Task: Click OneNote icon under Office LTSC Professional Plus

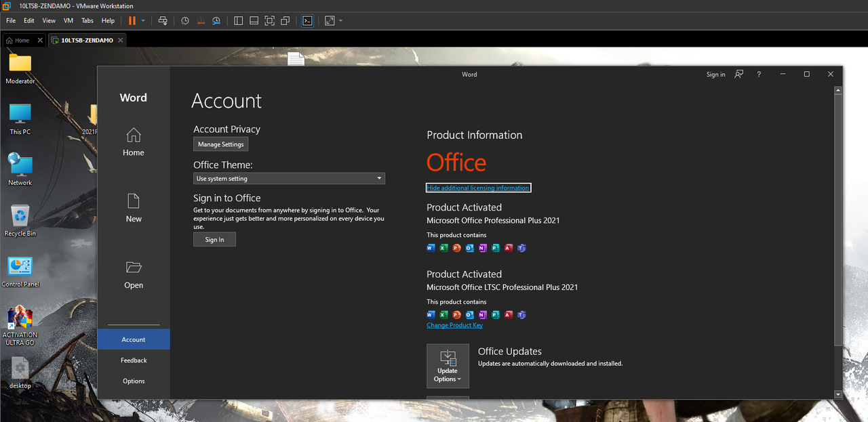Action: [482, 315]
